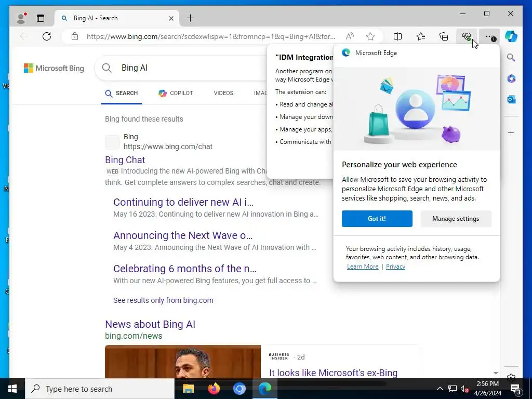This screenshot has height=399, width=532.
Task: Add a sidebar app with the plus
Action: [x=511, y=132]
